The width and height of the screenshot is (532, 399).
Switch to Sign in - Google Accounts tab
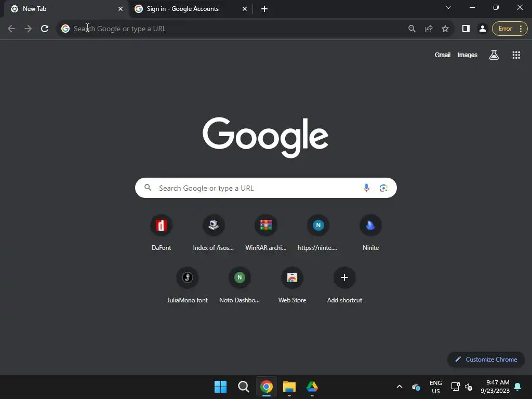pyautogui.click(x=190, y=9)
